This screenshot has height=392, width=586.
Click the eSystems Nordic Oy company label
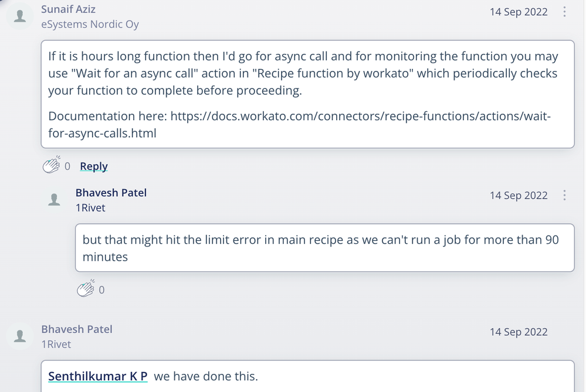(90, 25)
